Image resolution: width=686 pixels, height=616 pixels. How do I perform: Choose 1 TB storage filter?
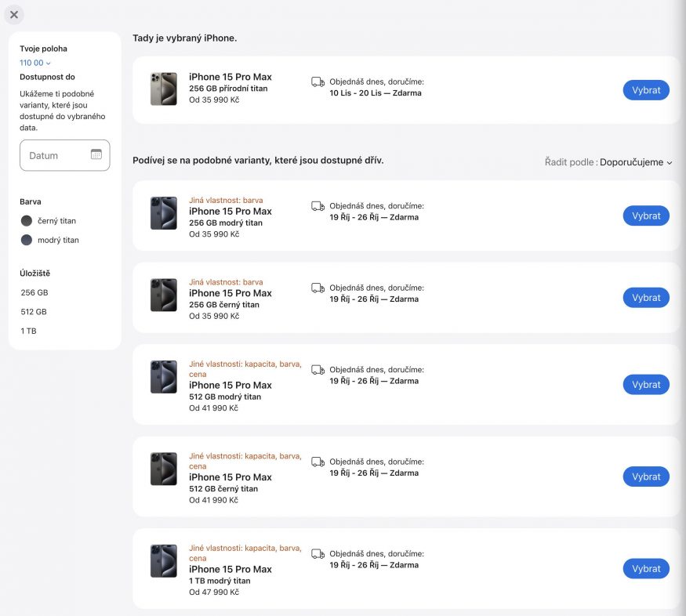(28, 331)
